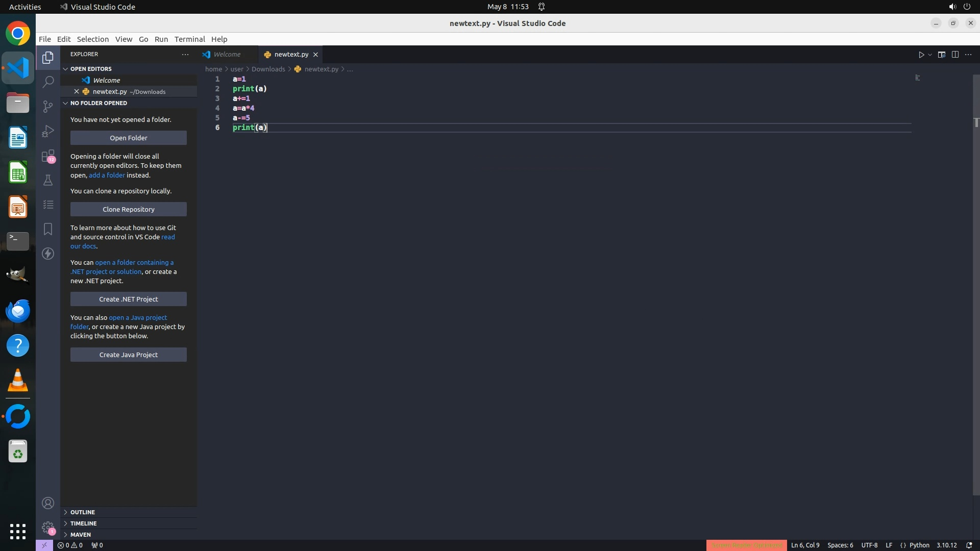
Task: Open the Manage gear icon
Action: click(48, 528)
